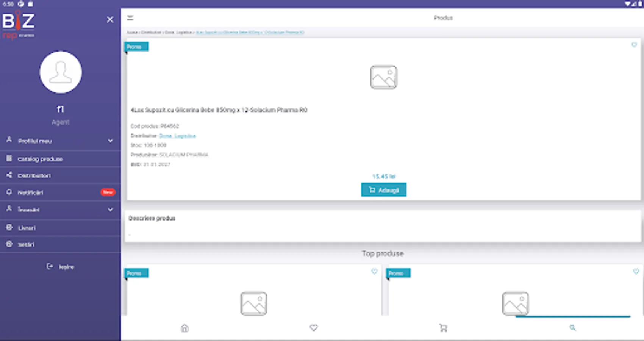644x341 pixels.
Task: Select the Distribuitori sidebar item
Action: coord(34,175)
